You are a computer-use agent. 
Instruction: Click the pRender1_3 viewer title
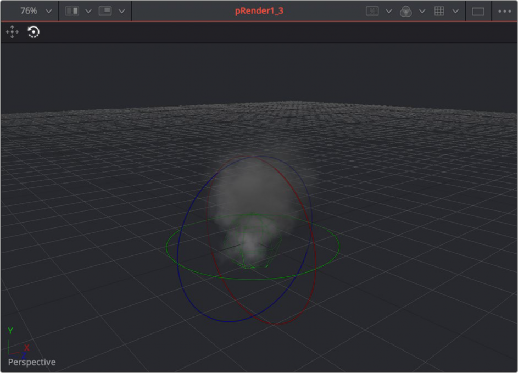[259, 11]
